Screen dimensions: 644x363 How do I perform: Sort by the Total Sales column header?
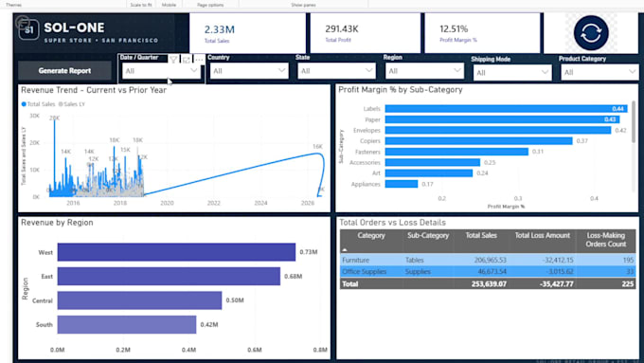tap(481, 236)
